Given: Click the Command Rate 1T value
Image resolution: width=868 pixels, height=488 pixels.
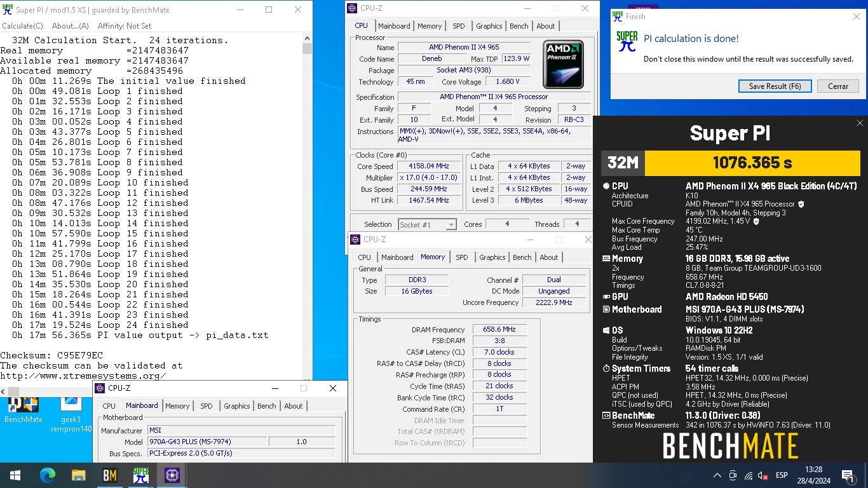Looking at the screenshot, I should point(499,409).
